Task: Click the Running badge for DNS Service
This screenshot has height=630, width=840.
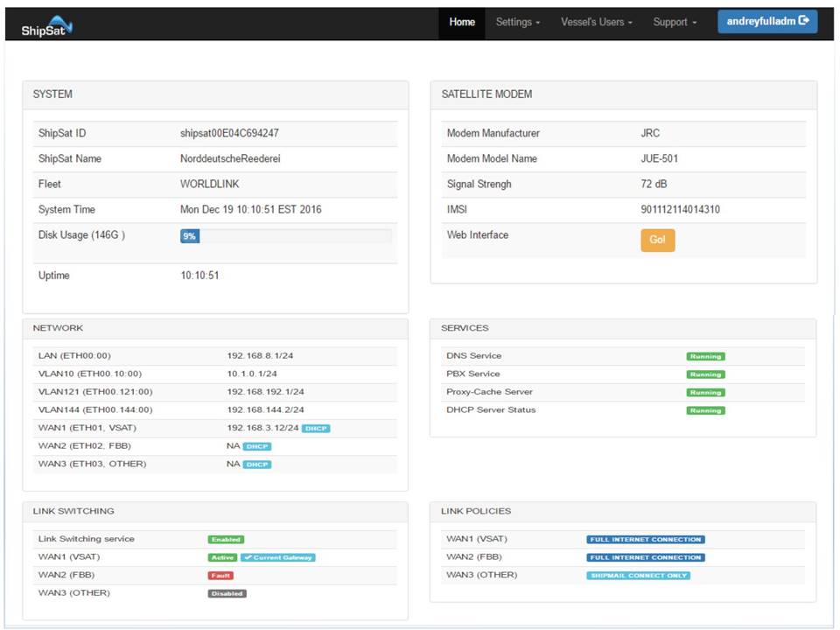Action: point(705,356)
